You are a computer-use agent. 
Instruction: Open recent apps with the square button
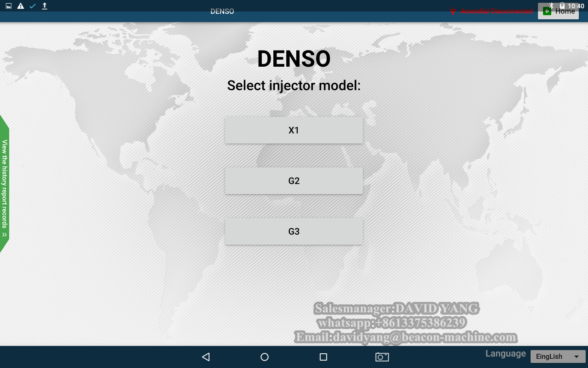(x=323, y=357)
